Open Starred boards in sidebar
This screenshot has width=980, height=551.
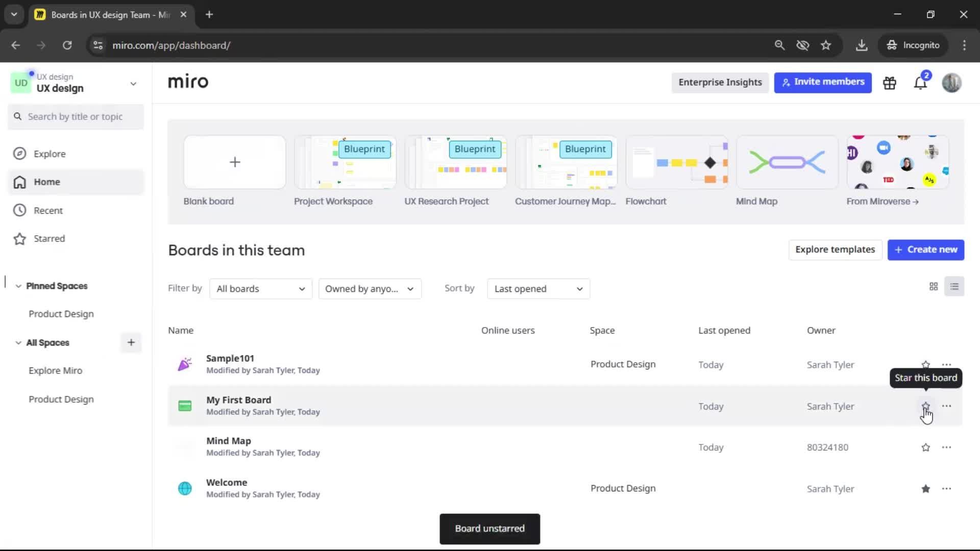pos(76,239)
